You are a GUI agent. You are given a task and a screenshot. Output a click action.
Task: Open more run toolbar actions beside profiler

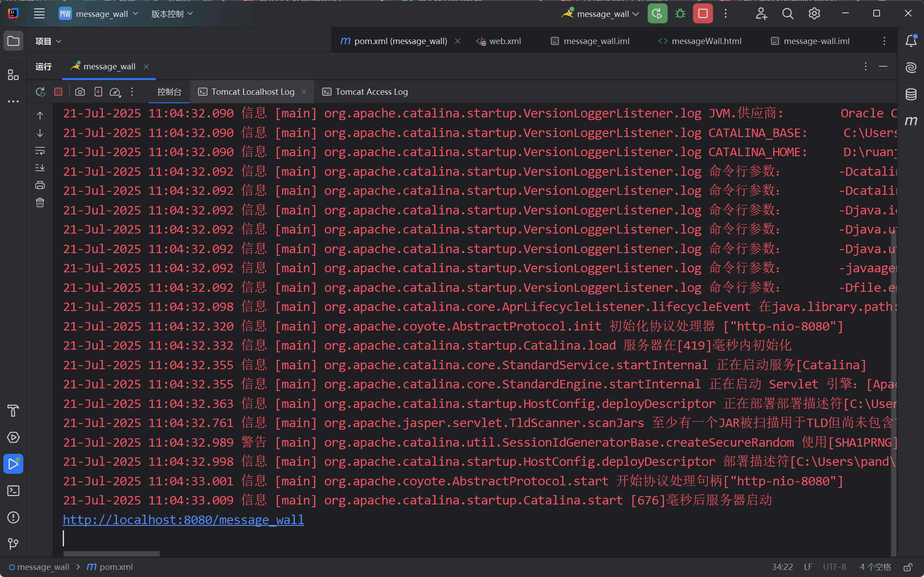coord(132,92)
